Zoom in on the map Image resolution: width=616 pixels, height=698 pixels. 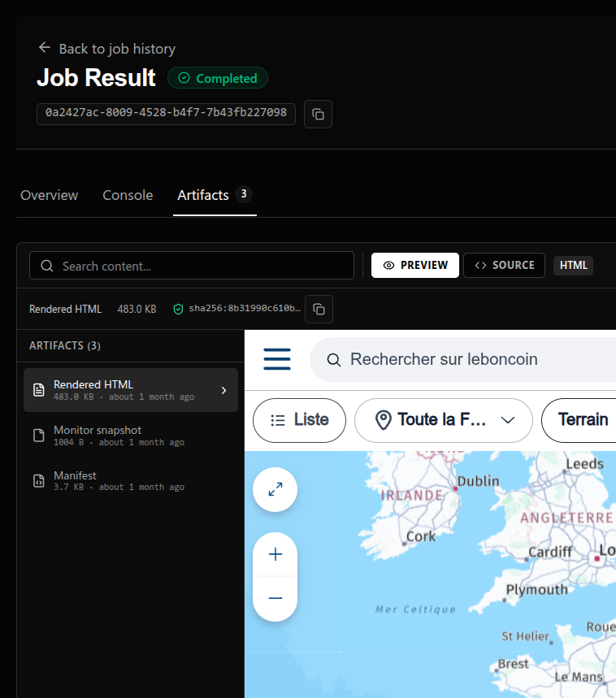coord(275,554)
